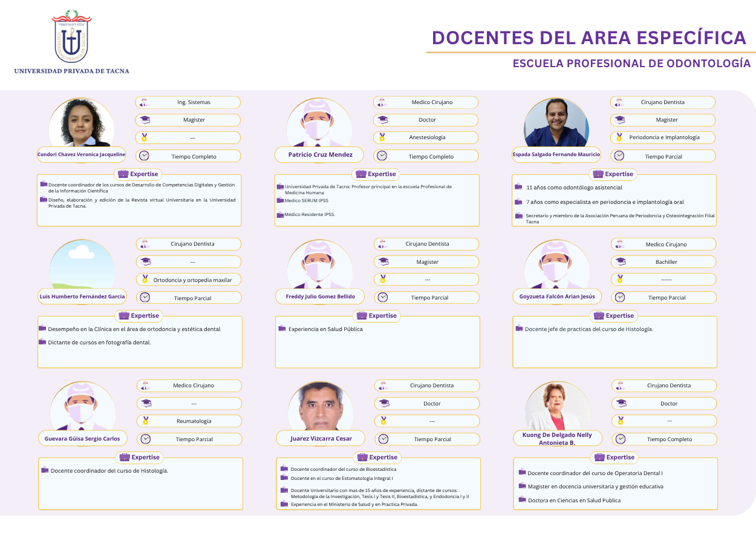The height and width of the screenshot is (535, 756).
Task: Click briefcase icon in Patricio Cruz Expertise header
Action: point(361,174)
